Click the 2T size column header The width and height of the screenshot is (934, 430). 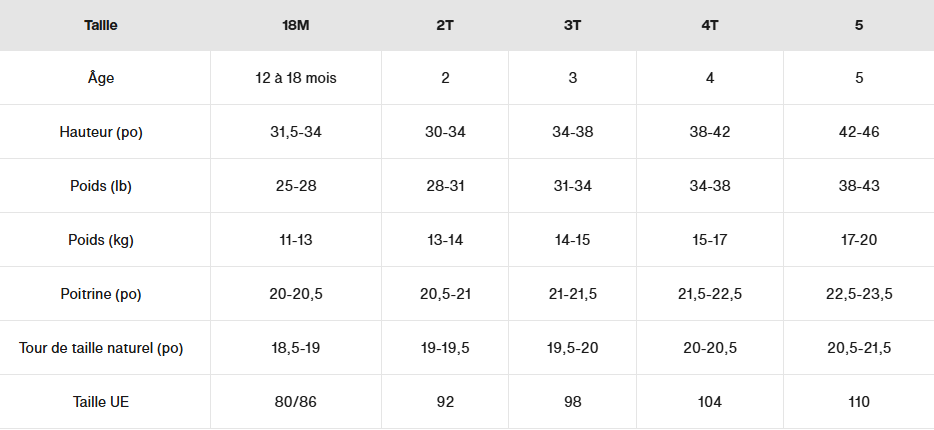(445, 25)
